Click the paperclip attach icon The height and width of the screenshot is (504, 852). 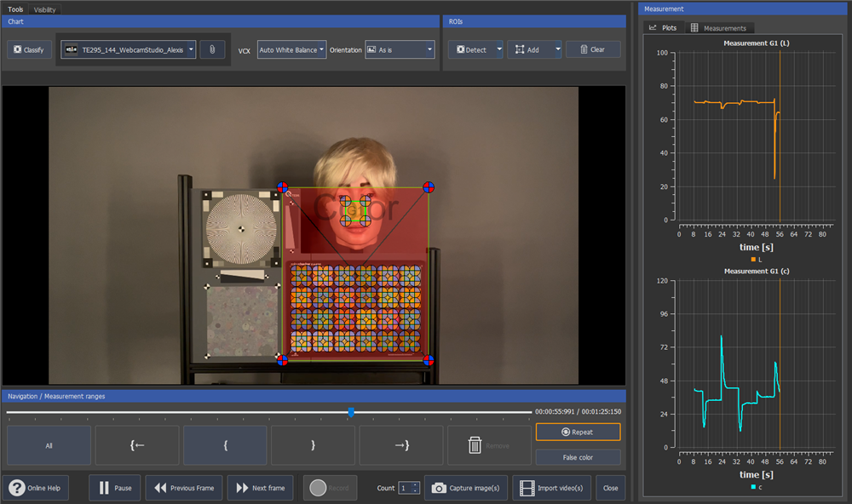click(212, 49)
